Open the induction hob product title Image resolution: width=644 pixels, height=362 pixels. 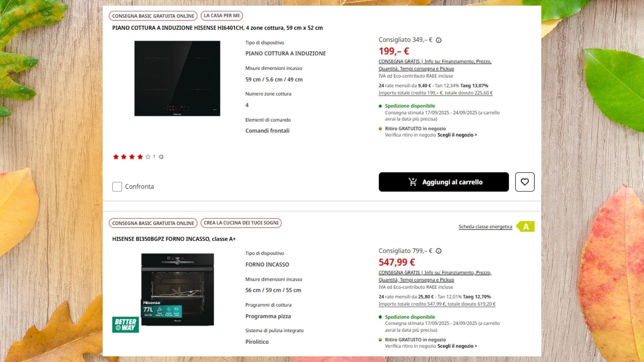coord(217,28)
